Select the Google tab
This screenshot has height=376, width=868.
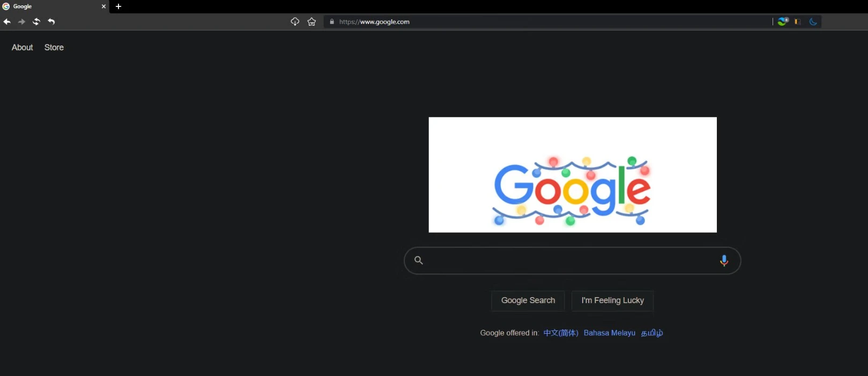48,6
